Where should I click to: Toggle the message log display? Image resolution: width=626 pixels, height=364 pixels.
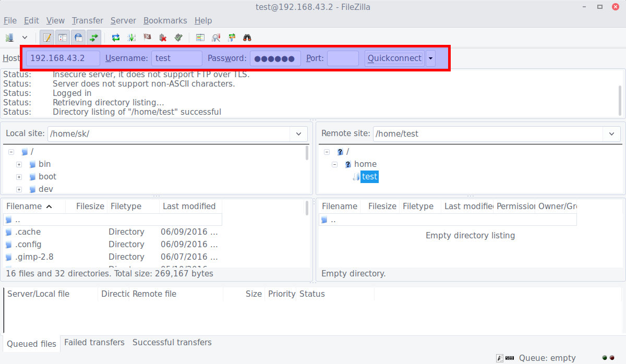pyautogui.click(x=47, y=38)
